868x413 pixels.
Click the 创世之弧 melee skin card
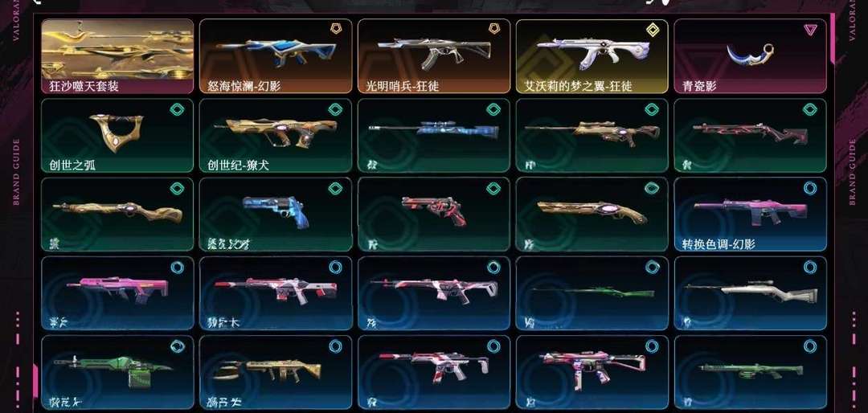pyautogui.click(x=117, y=136)
